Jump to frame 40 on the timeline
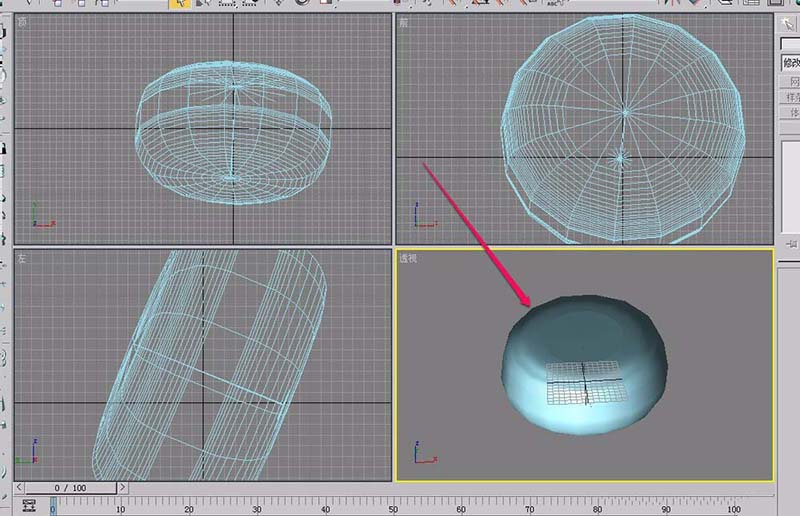The image size is (800, 516). pyautogui.click(x=325, y=509)
